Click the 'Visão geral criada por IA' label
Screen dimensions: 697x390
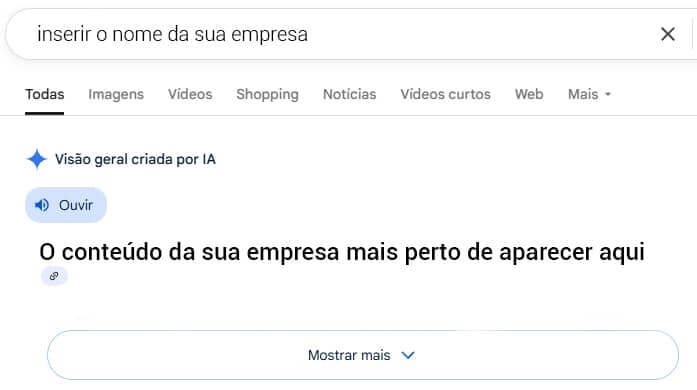[x=135, y=159]
